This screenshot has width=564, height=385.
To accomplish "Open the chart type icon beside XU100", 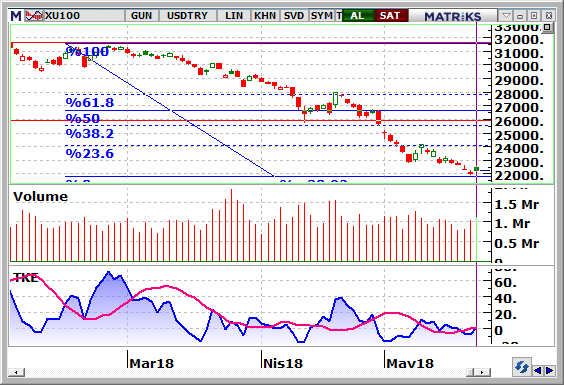I will (34, 16).
